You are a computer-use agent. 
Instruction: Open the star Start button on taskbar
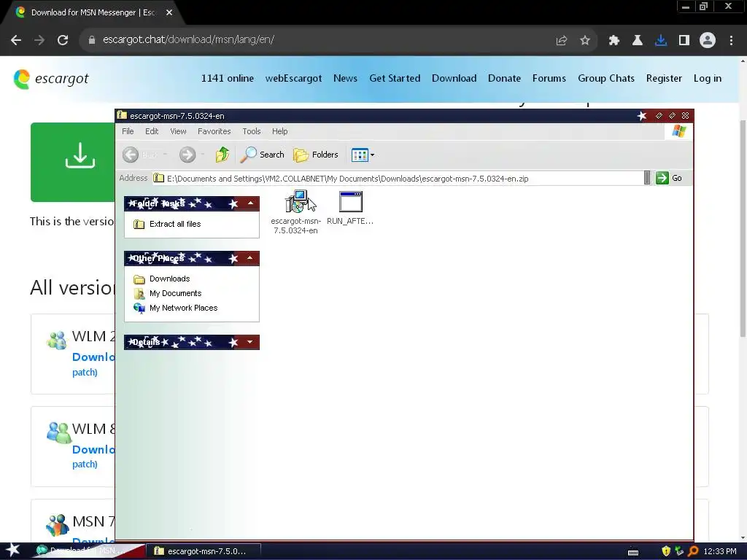pos(12,551)
